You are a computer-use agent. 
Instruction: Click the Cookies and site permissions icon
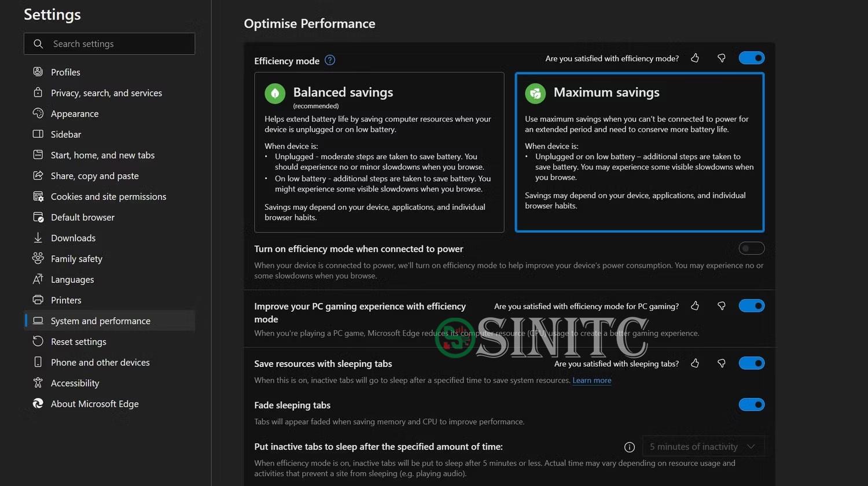click(x=38, y=197)
